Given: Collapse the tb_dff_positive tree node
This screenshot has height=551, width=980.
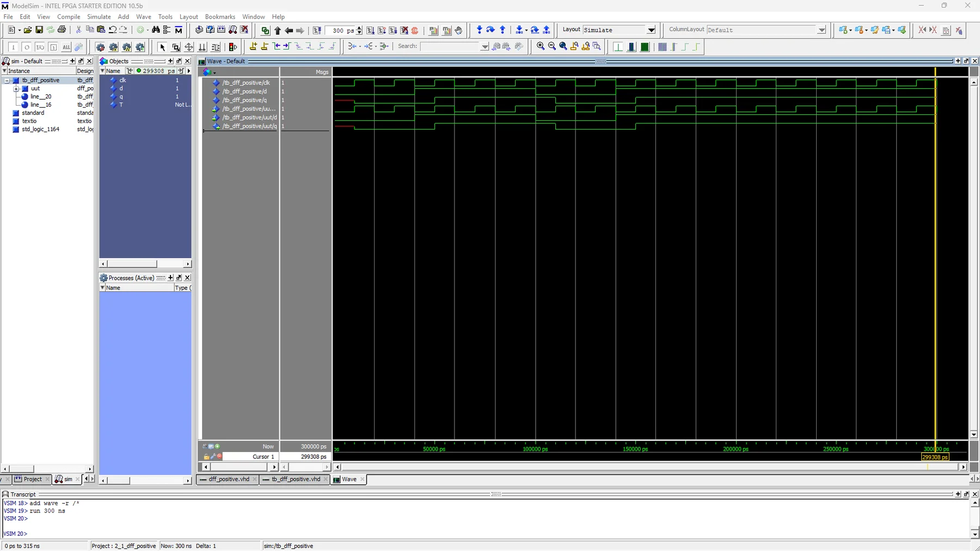Looking at the screenshot, I should [8, 80].
